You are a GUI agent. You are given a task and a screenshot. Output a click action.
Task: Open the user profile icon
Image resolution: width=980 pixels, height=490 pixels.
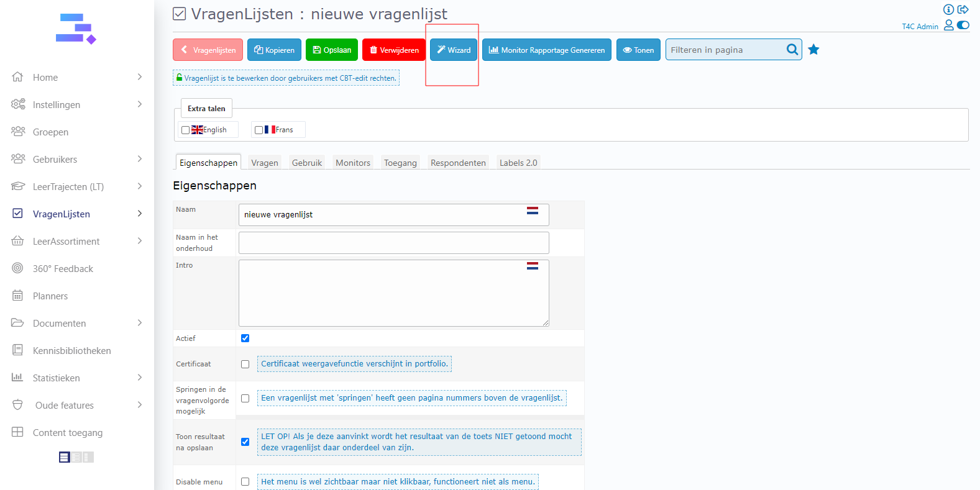click(x=949, y=25)
